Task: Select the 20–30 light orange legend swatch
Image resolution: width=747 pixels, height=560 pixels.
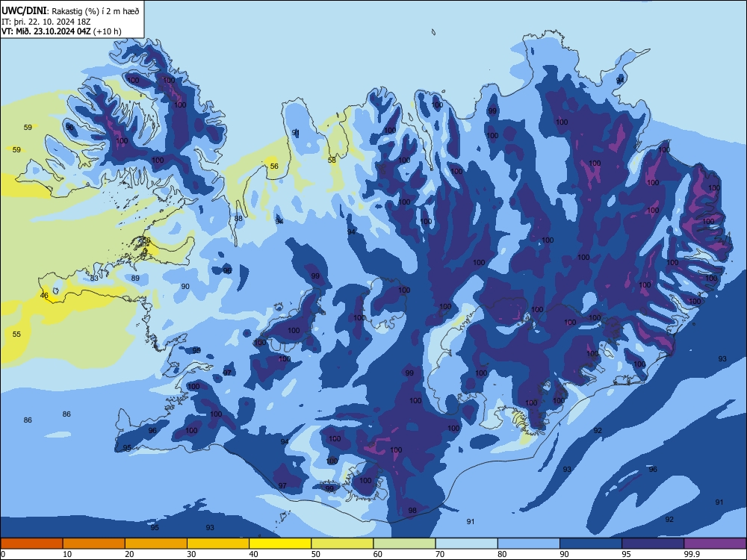Action: click(x=156, y=544)
